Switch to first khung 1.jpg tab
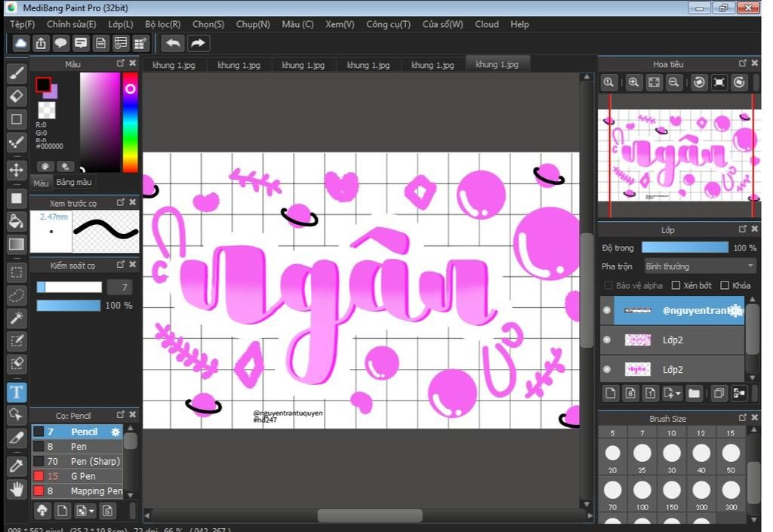Image resolution: width=773 pixels, height=532 pixels. (x=174, y=65)
